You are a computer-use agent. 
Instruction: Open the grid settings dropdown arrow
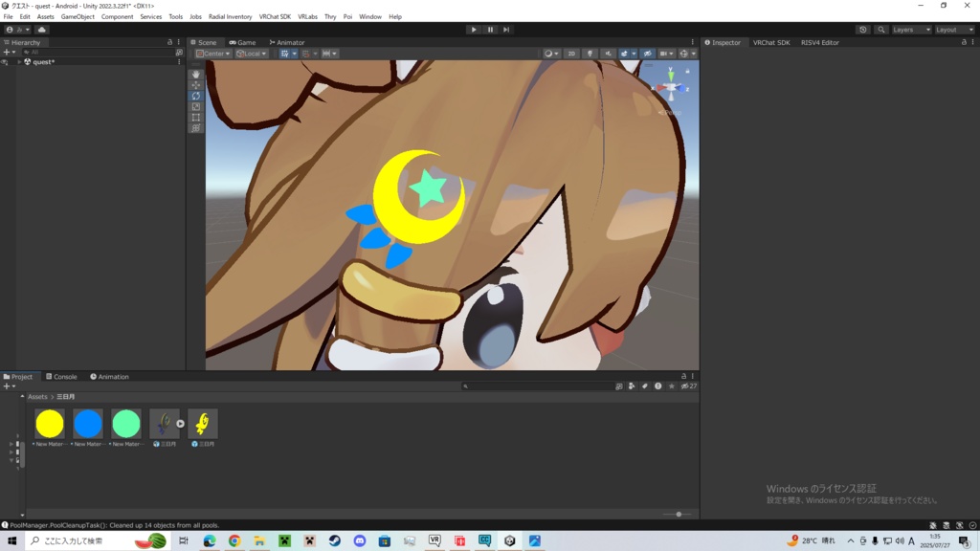click(x=295, y=54)
